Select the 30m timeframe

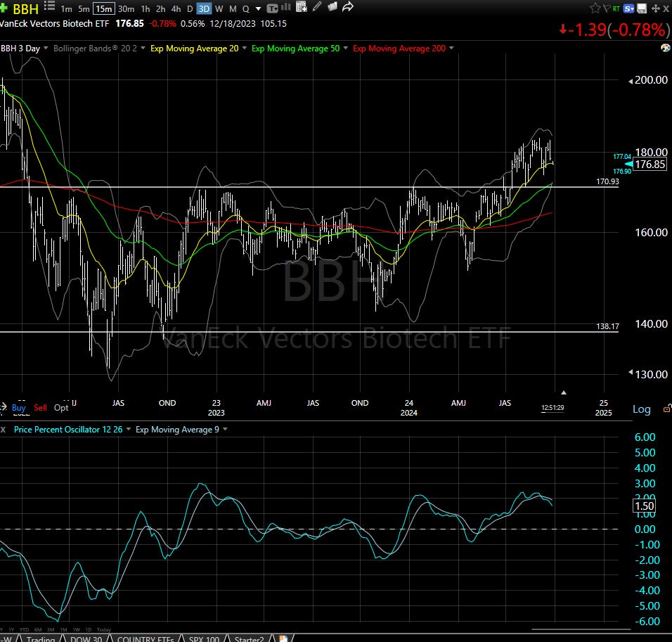(x=126, y=8)
